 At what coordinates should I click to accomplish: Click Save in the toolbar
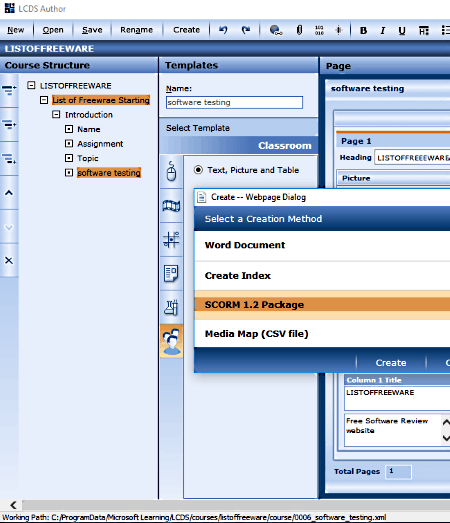click(x=92, y=30)
